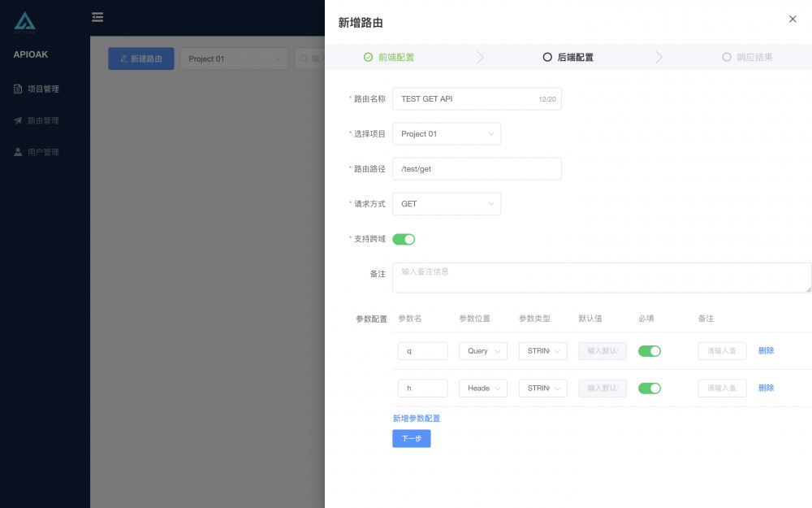Click the 下一步 button
This screenshot has height=508, width=812.
click(x=411, y=438)
